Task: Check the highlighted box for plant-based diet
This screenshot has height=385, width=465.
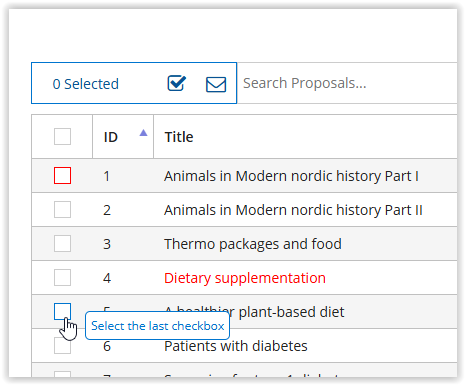Action: point(62,311)
